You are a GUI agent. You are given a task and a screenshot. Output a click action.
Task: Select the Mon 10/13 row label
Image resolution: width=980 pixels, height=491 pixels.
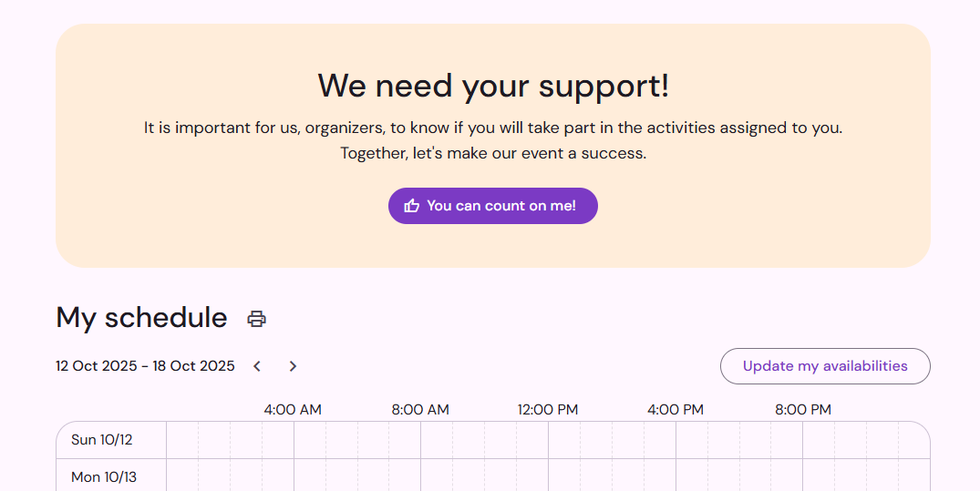(104, 477)
